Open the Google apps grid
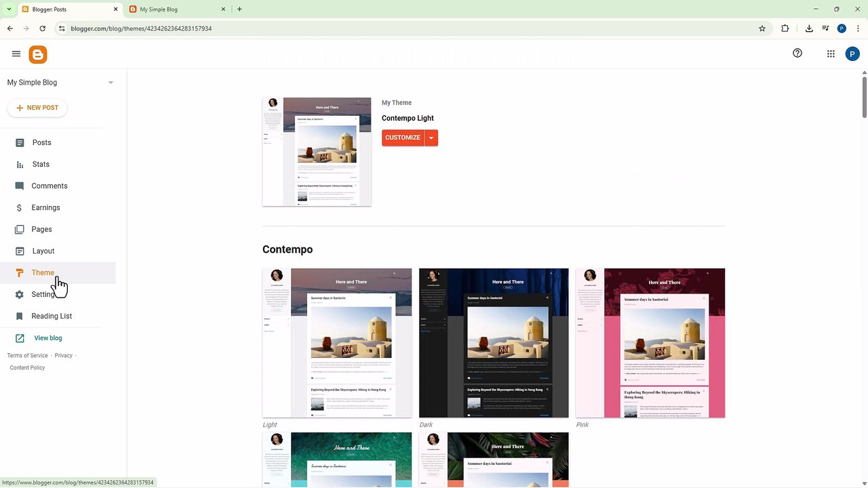This screenshot has width=868, height=488. [831, 54]
